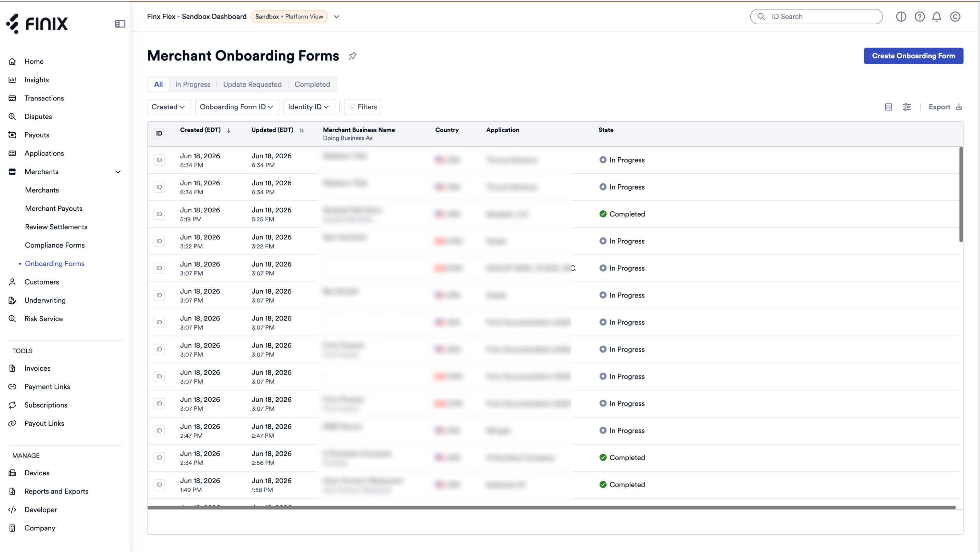Open Payout Links tool
The image size is (980, 554).
click(44, 423)
